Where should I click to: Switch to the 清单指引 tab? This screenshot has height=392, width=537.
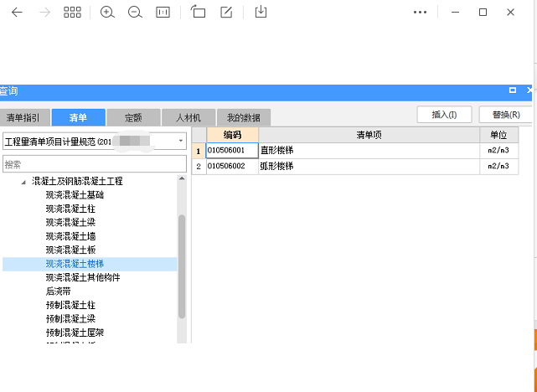pyautogui.click(x=24, y=118)
